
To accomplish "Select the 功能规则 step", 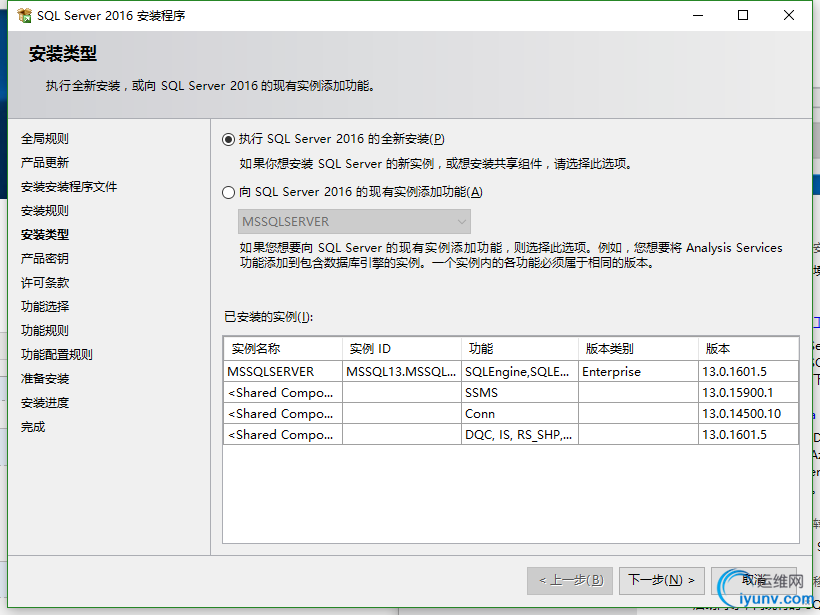I will (44, 331).
